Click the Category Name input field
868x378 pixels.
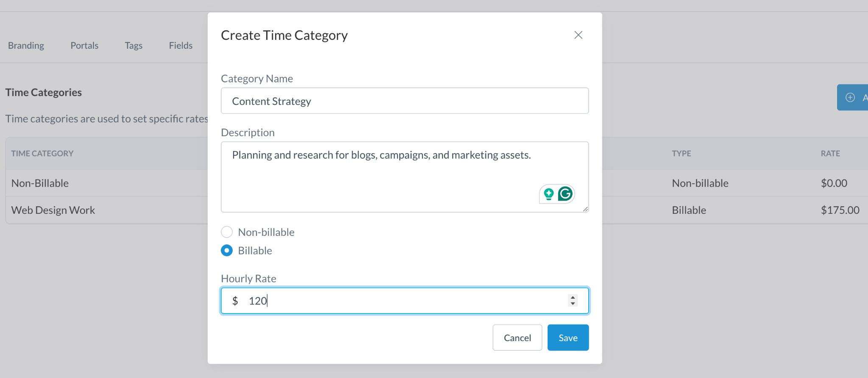pyautogui.click(x=404, y=101)
